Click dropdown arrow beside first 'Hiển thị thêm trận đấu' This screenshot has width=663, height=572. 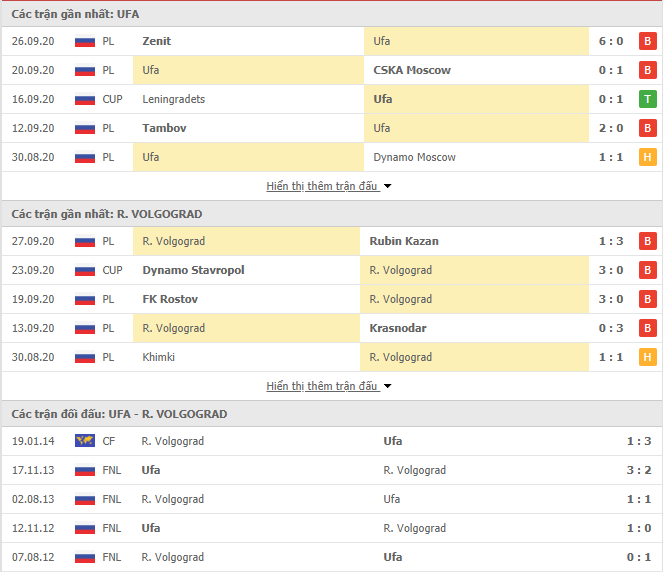tap(387, 186)
